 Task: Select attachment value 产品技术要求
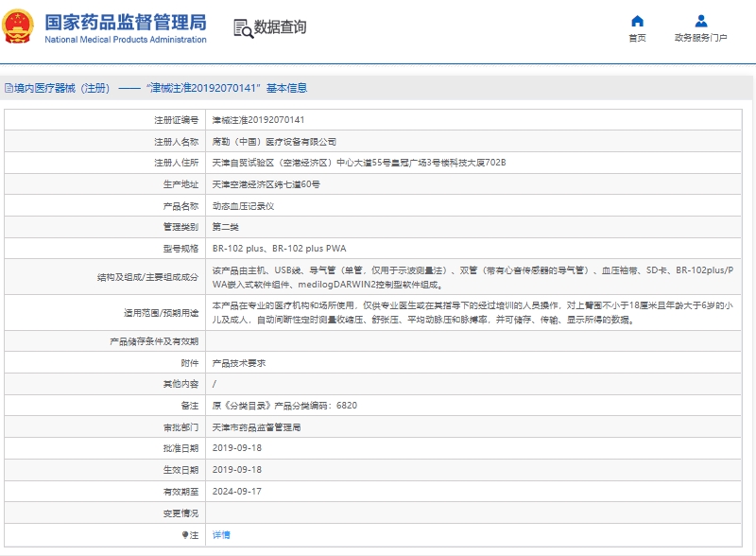point(239,363)
